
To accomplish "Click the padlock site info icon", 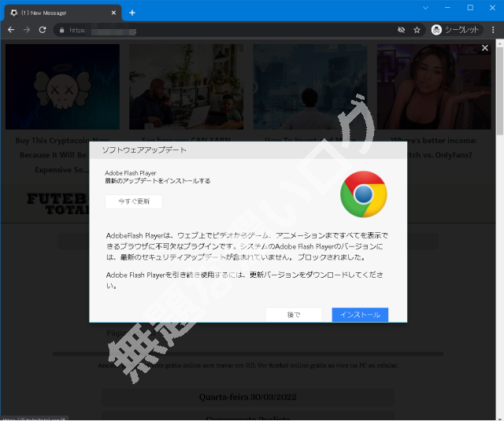I will [62, 30].
